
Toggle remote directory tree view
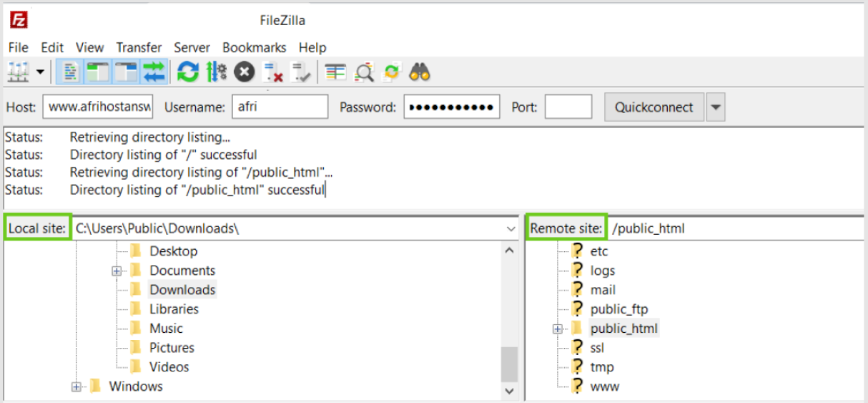pyautogui.click(x=126, y=72)
